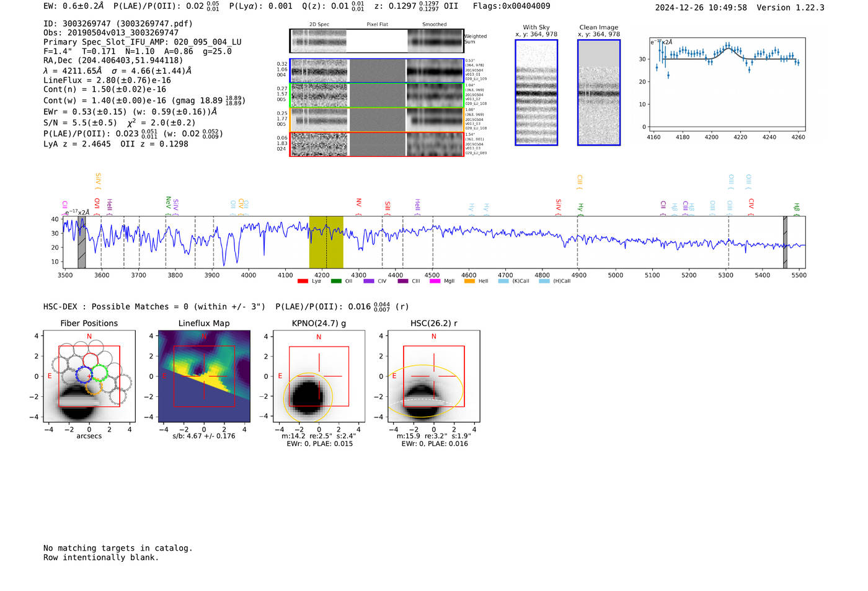Viewport: 868px width, 591px height.
Task: Open the HSC(26.2) r image
Action: click(433, 376)
